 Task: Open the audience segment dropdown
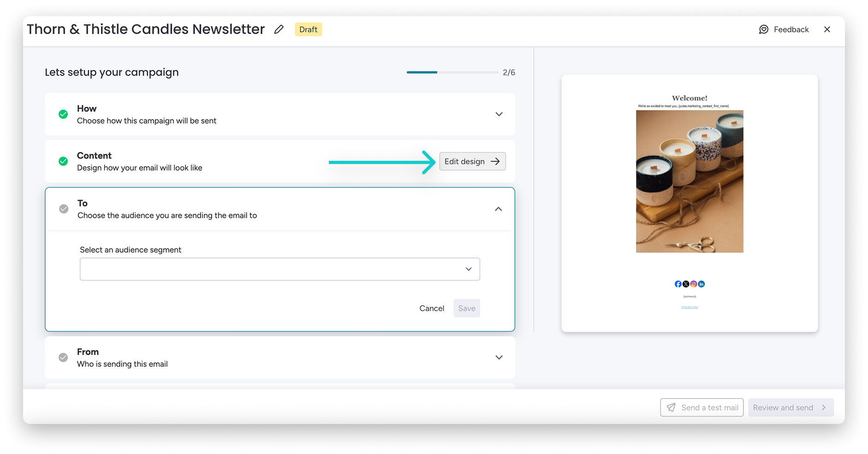point(280,269)
